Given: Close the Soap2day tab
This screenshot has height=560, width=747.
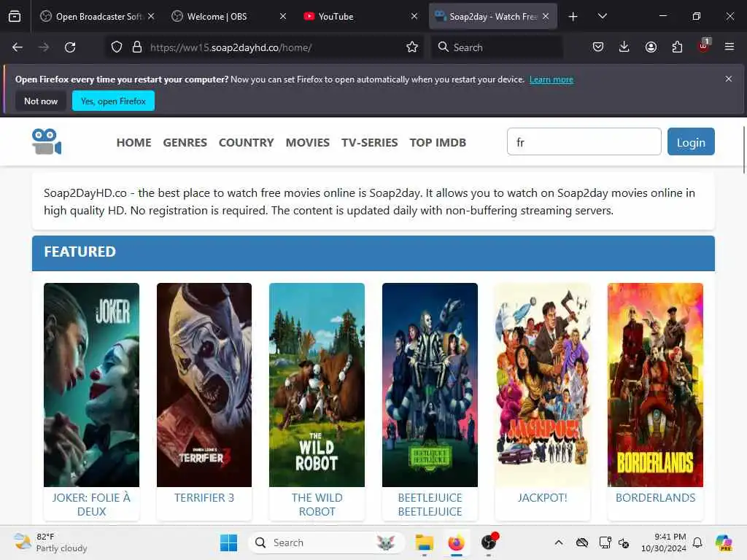Looking at the screenshot, I should pos(546,16).
